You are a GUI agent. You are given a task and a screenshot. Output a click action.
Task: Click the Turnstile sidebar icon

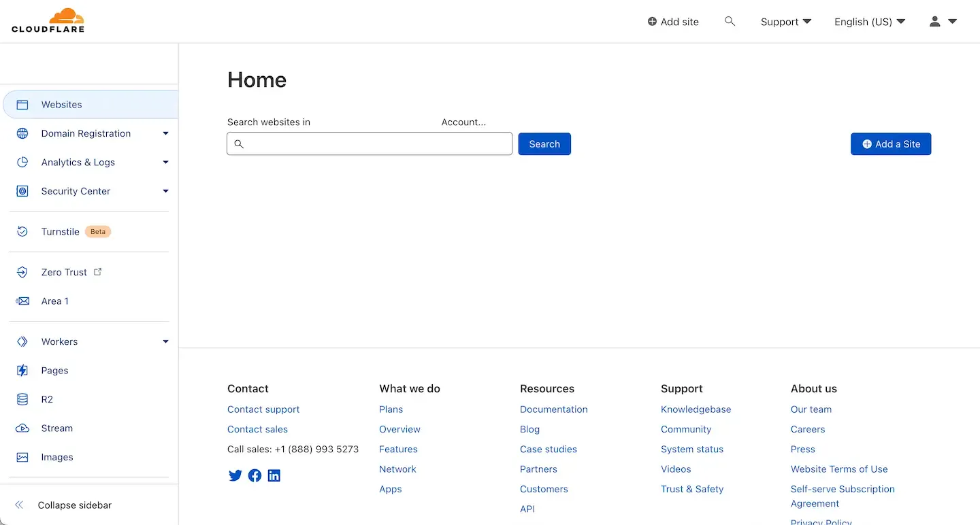tap(22, 232)
